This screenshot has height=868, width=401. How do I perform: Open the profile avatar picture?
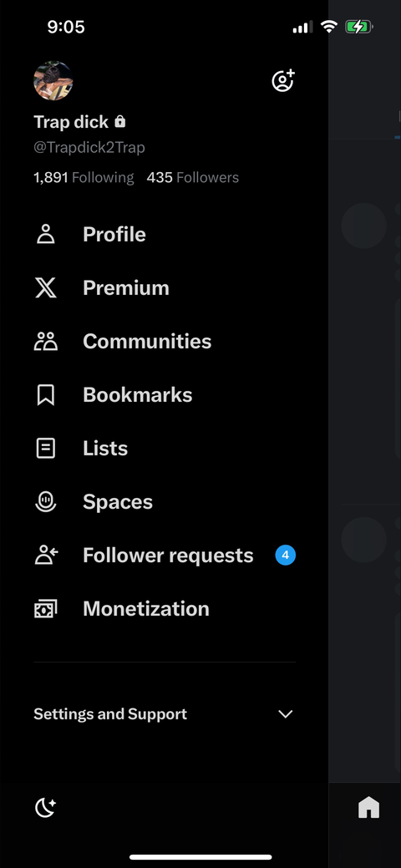53,81
